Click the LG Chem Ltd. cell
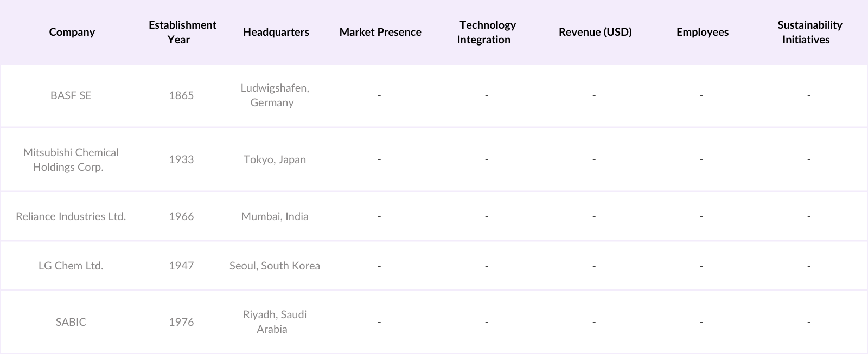Screen dimensions: 868x354 tap(71, 266)
